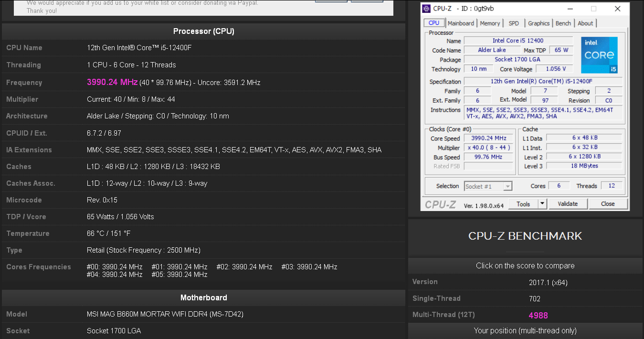Click 'Retail (Stock Frequency : 2500 MHz)' text
The height and width of the screenshot is (339, 644).
point(144,250)
